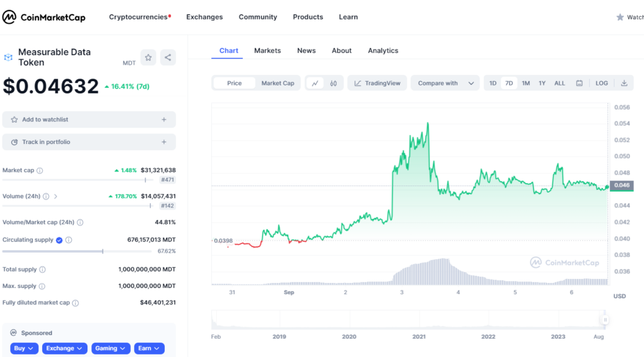Click the CoinMarketCap logo
The height and width of the screenshot is (357, 644).
click(44, 17)
